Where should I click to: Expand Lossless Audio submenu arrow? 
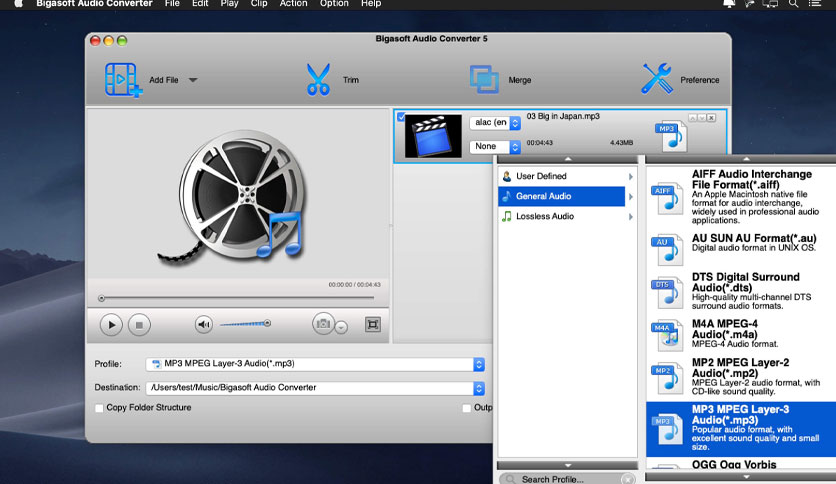pos(631,217)
